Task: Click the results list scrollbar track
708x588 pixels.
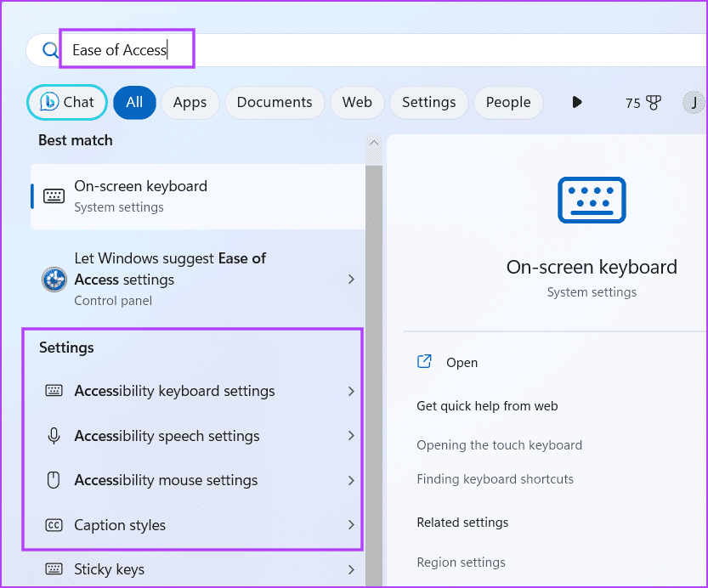Action: 374,375
